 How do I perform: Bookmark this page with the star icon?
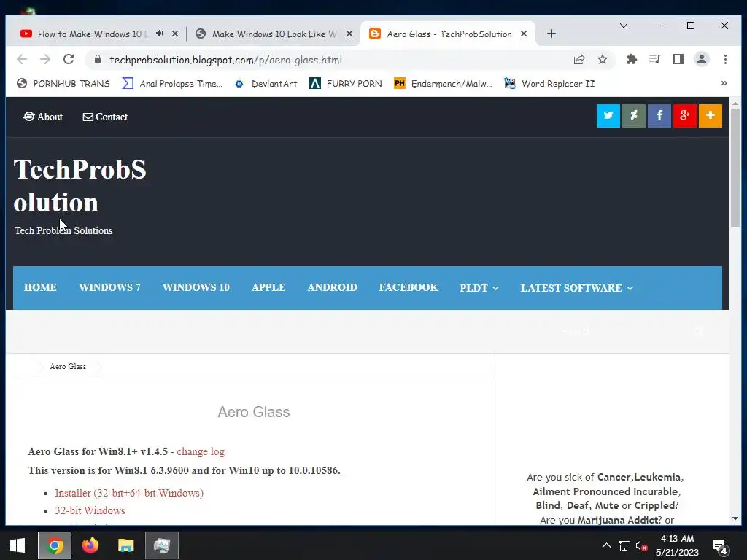pos(603,60)
